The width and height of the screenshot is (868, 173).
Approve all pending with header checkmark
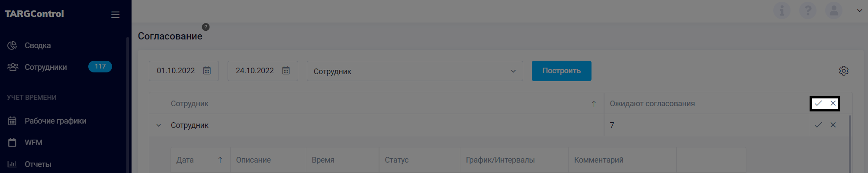[x=818, y=103]
